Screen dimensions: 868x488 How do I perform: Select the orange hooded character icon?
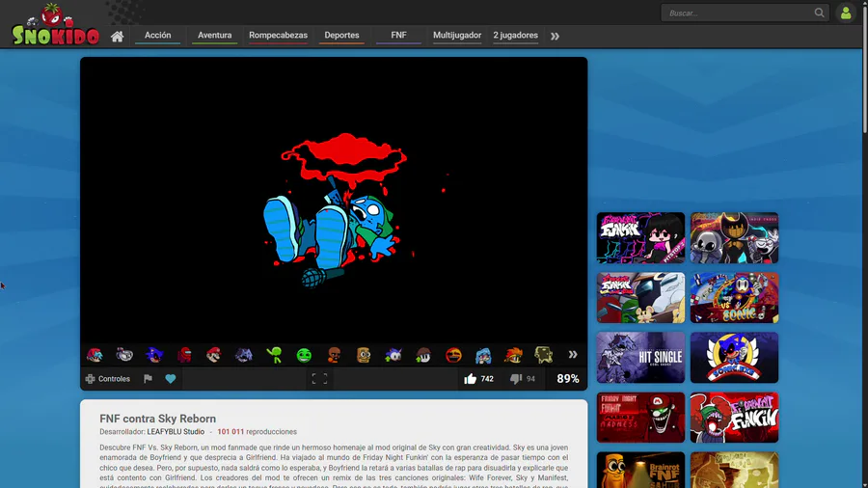click(x=334, y=355)
